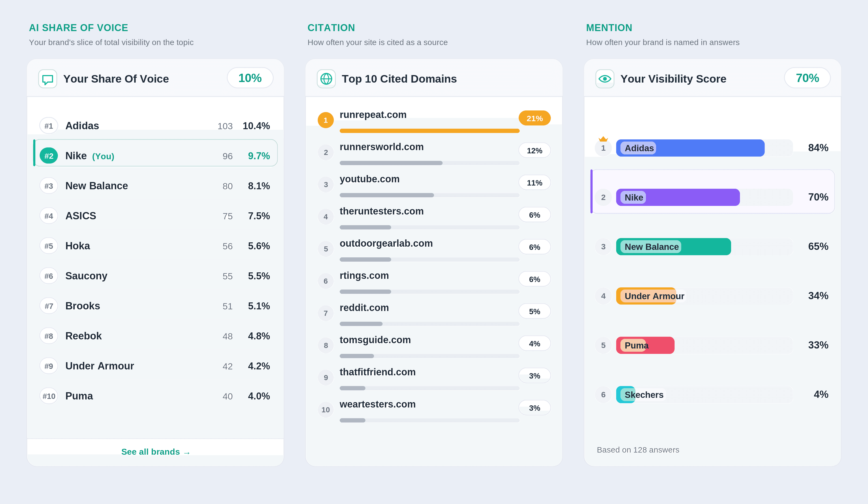Click the 4.2% value for Under Armour

click(259, 366)
